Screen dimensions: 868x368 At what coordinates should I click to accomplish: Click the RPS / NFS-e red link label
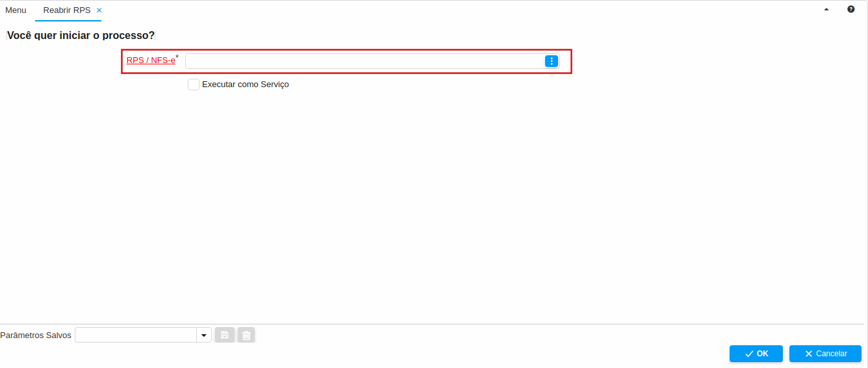151,60
